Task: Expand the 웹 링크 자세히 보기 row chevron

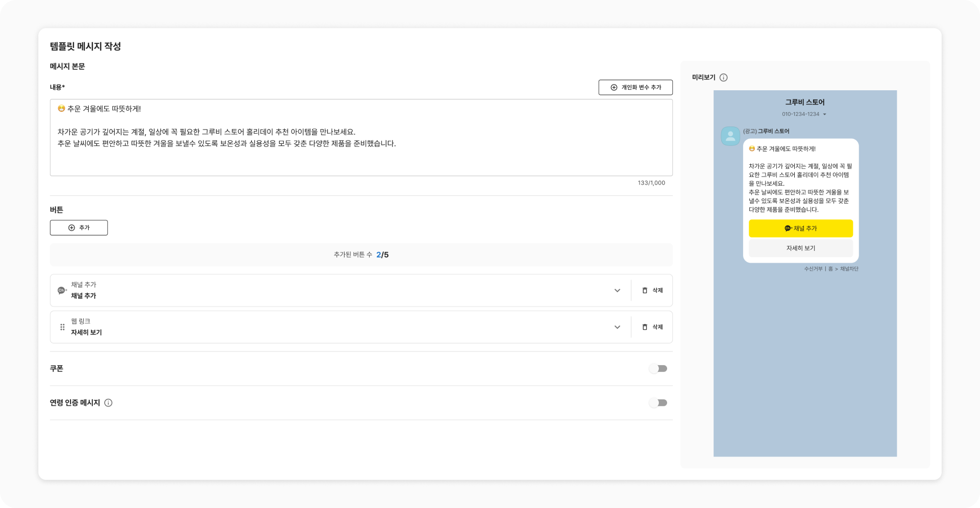Action: [617, 327]
